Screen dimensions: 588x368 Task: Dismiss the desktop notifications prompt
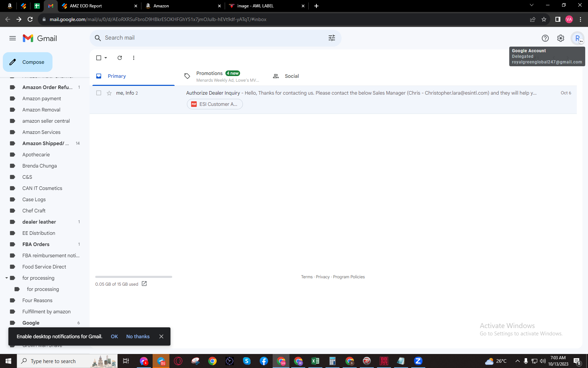click(161, 336)
